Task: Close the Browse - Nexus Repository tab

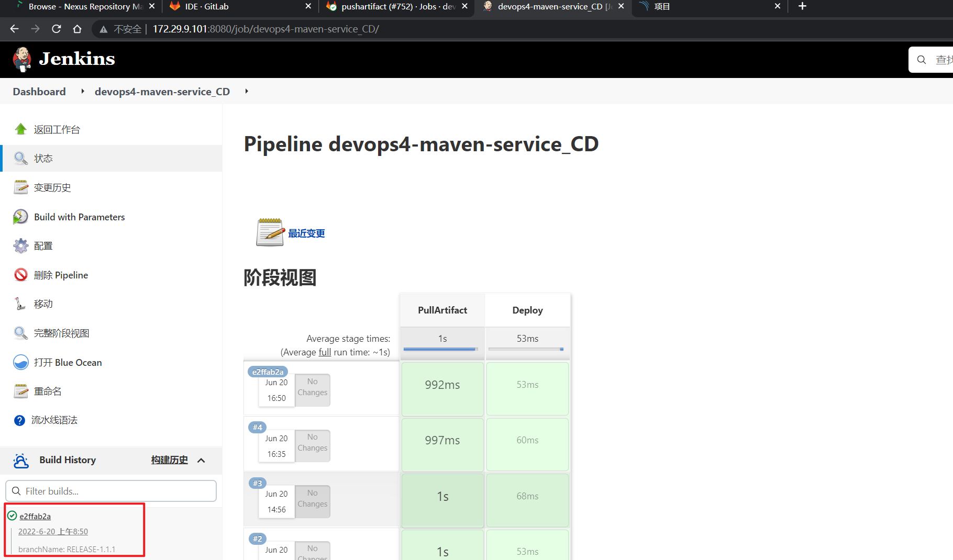Action: click(x=152, y=6)
